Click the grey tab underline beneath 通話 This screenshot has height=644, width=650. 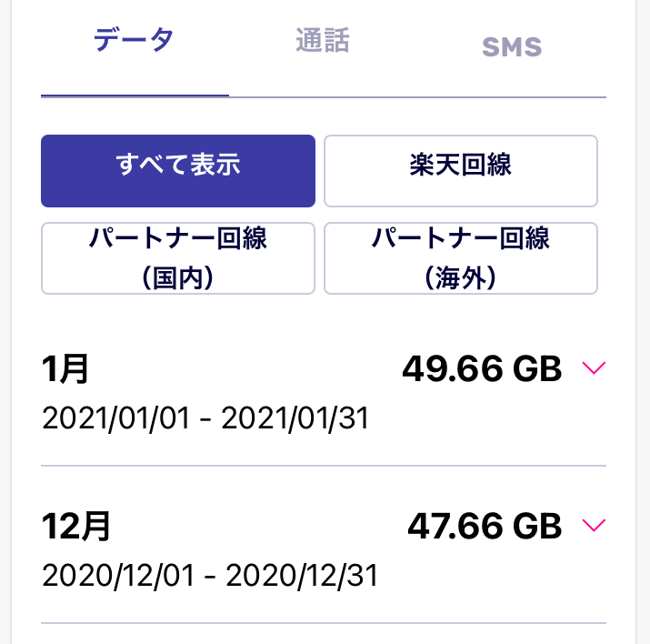click(x=324, y=97)
